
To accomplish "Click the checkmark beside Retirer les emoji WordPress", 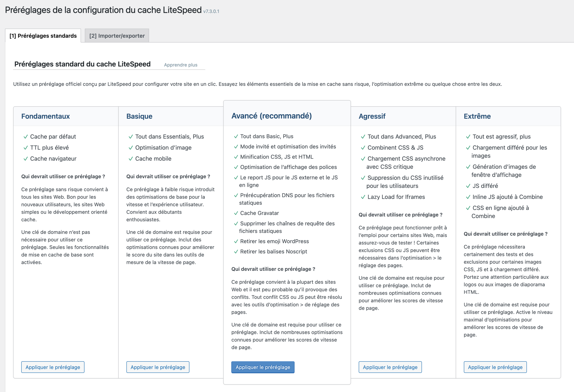I will pos(236,241).
